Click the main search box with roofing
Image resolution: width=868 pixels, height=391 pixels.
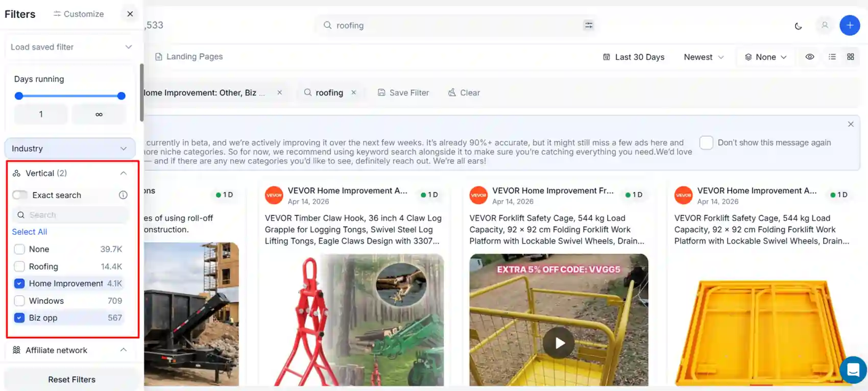[457, 26]
